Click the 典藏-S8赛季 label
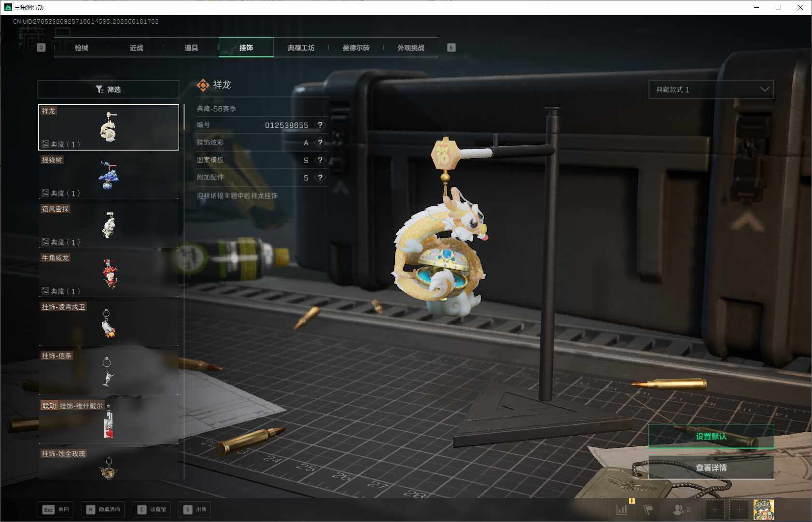The height and width of the screenshot is (522, 812). pos(216,109)
